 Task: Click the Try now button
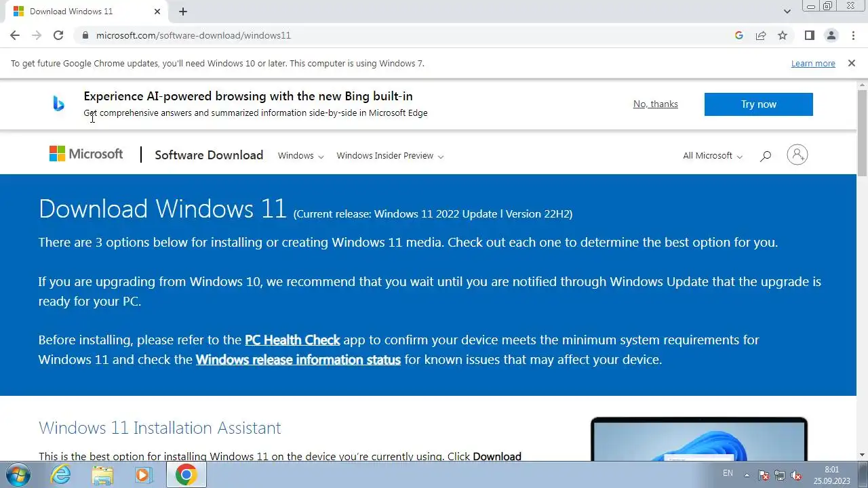[x=758, y=104]
